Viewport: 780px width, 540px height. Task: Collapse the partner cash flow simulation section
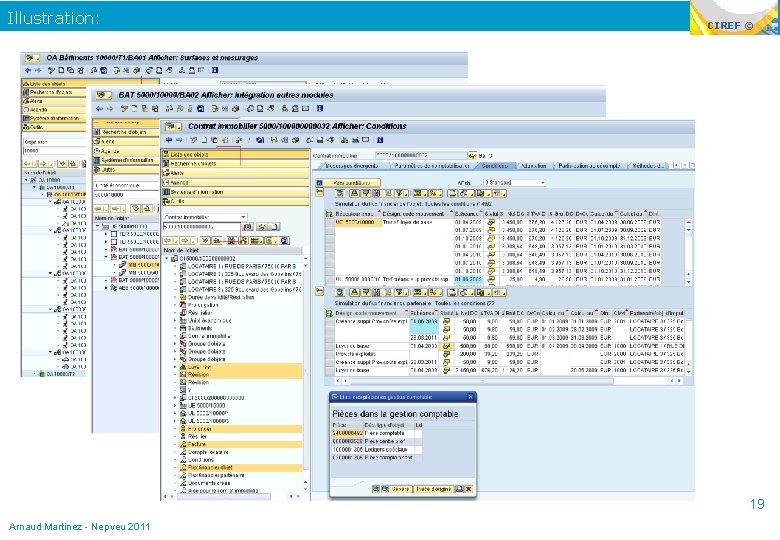click(319, 292)
